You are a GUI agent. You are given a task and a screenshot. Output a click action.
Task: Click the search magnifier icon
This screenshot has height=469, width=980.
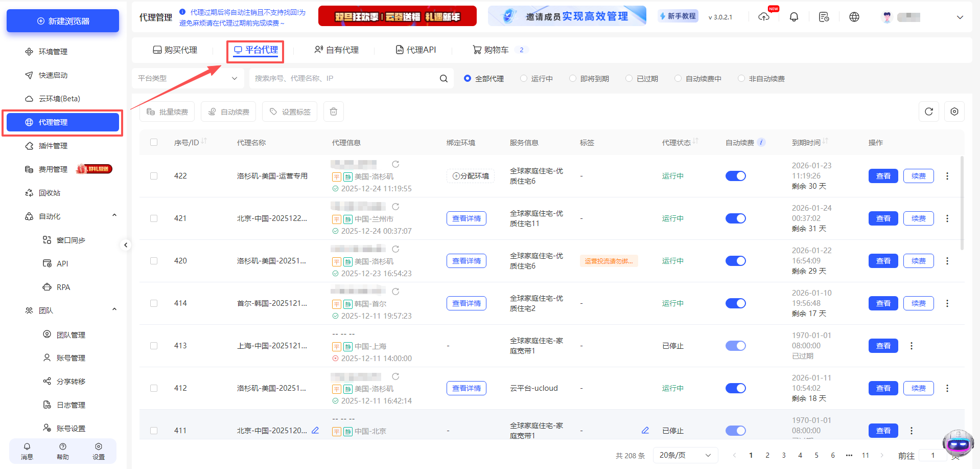tap(442, 78)
